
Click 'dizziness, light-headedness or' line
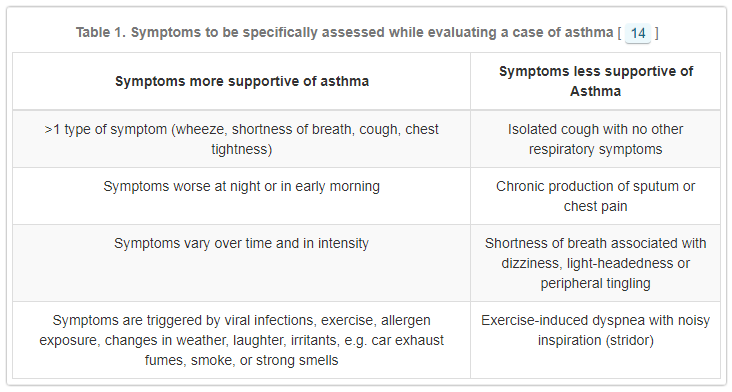[x=595, y=263]
